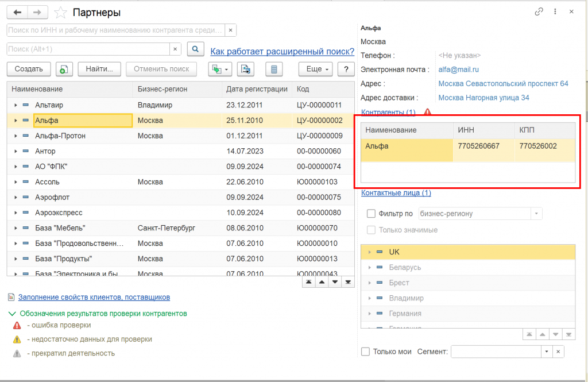588x382 pixels.
Task: Jump to the last row of partner list
Action: 347,283
